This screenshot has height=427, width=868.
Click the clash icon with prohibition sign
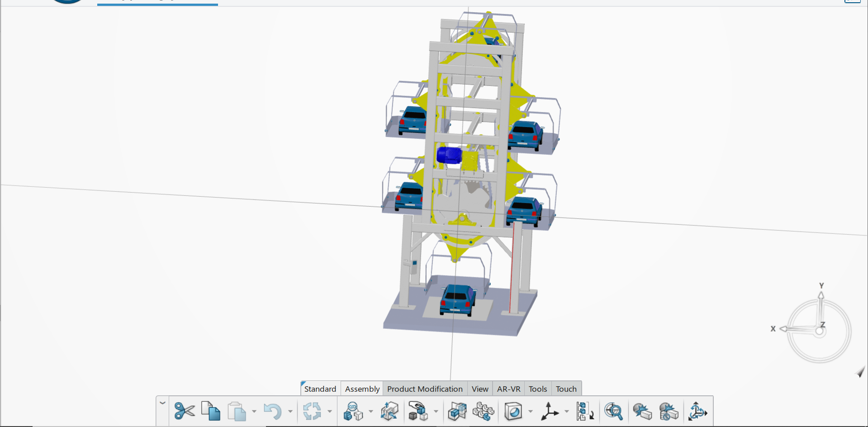pos(669,412)
